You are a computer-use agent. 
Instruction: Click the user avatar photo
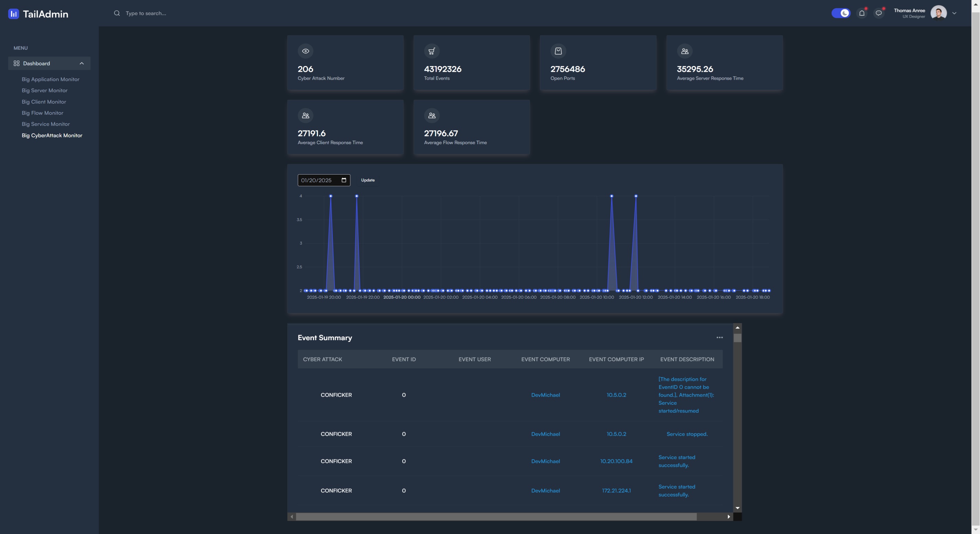click(x=938, y=13)
